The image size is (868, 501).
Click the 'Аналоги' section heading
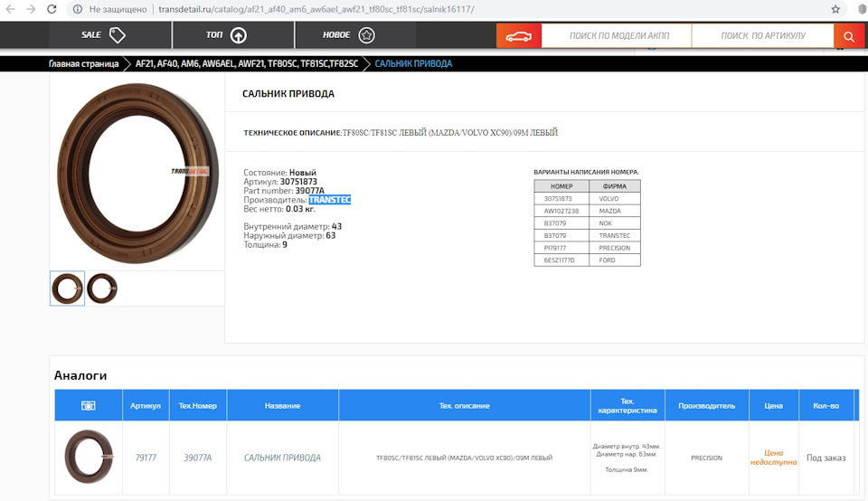click(x=80, y=375)
